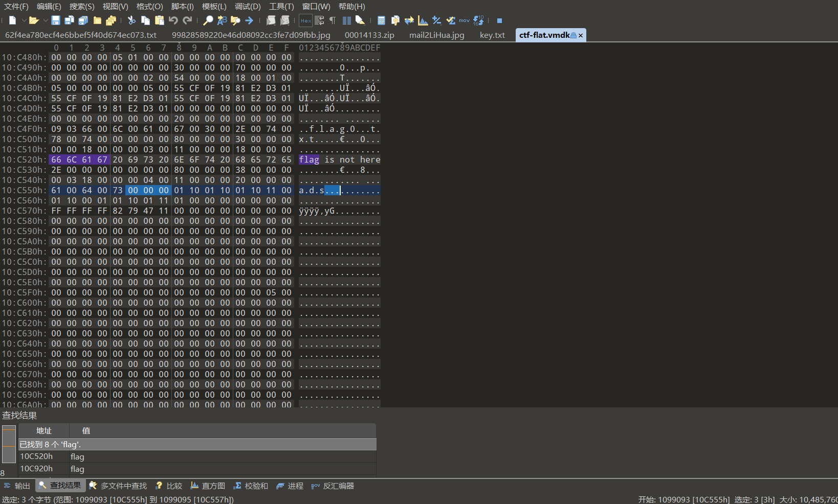Screen dimensions: 838x504
Task: Open the 直方图 bottom panel tab
Action: pos(208,486)
